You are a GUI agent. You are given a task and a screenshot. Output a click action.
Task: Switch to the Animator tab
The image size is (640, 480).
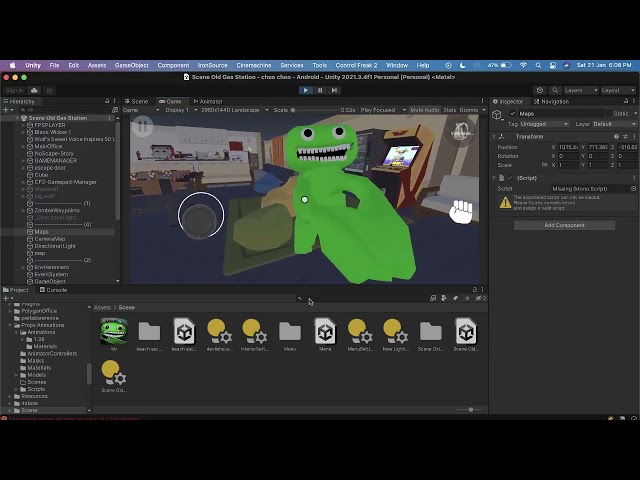(208, 101)
